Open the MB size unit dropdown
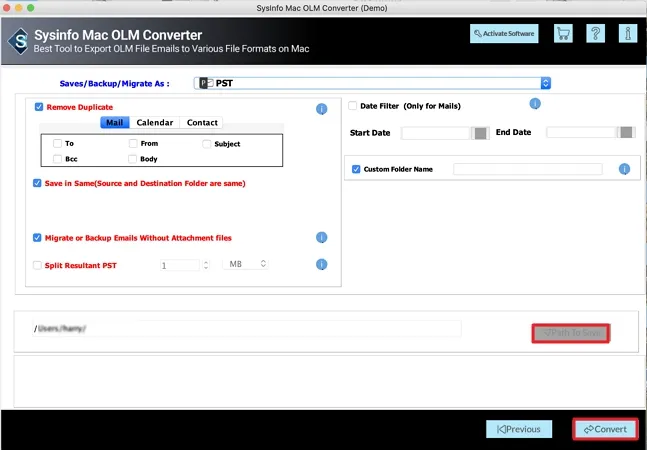Viewport: 647px width, 450px height. 246,264
